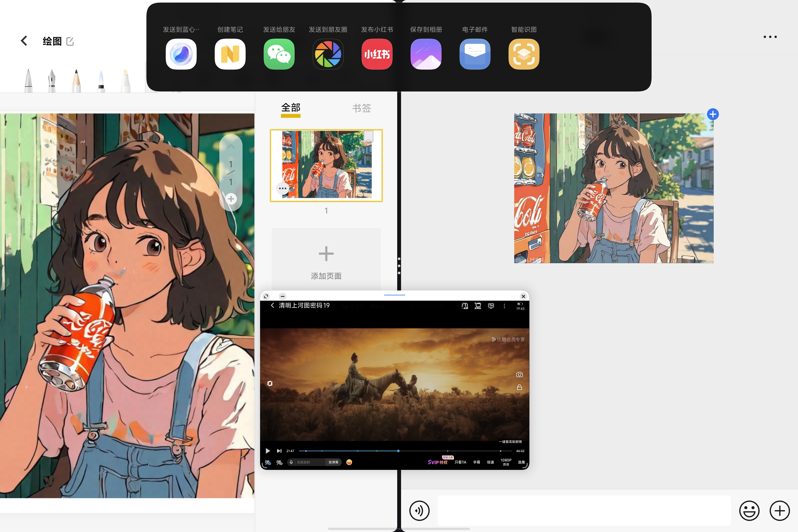Edit the 绘图 title with the pencil icon
The width and height of the screenshot is (798, 532).
70,41
